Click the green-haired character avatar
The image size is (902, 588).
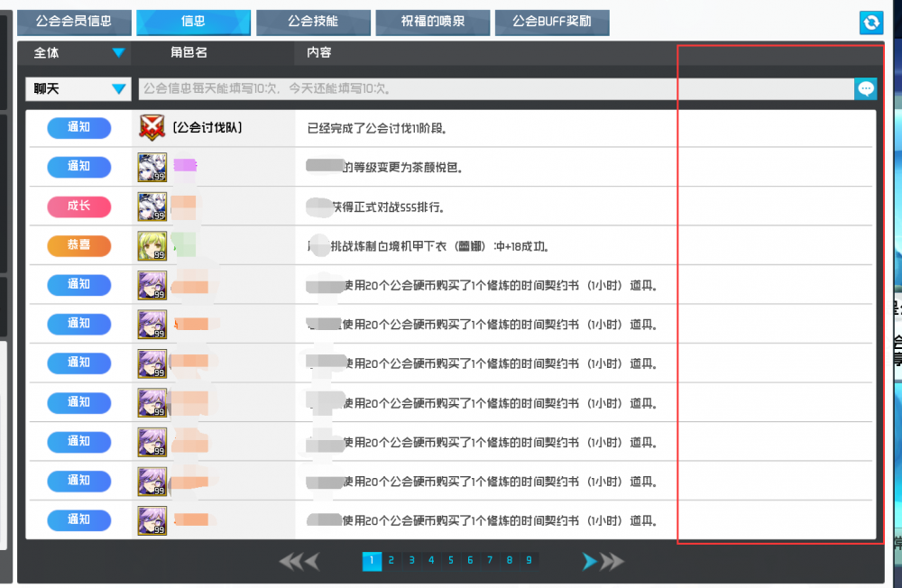(x=152, y=245)
